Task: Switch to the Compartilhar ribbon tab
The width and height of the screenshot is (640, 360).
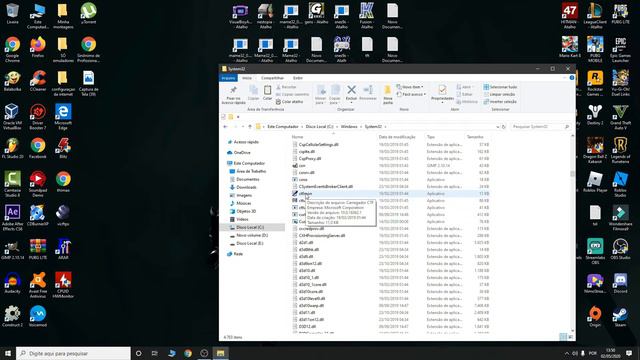Action: click(272, 78)
